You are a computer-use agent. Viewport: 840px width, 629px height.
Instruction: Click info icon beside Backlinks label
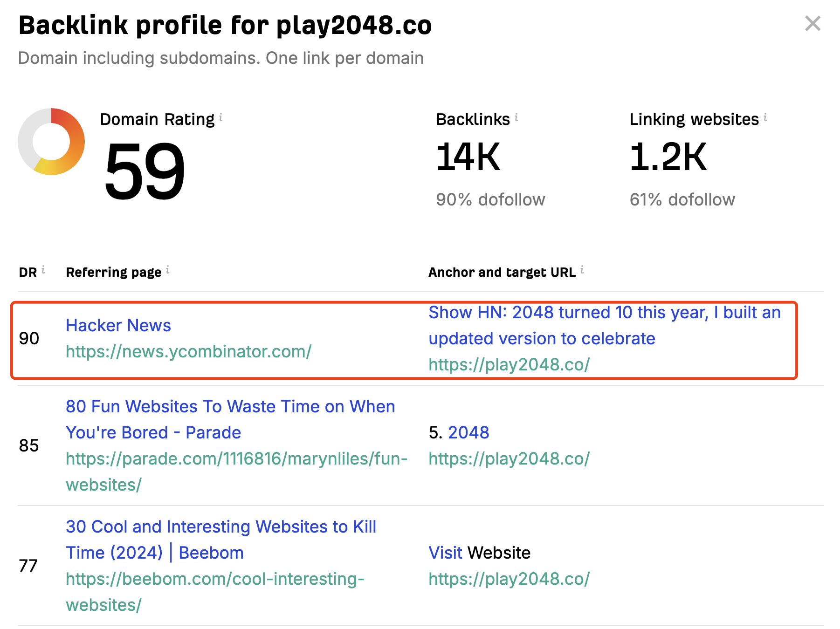click(516, 117)
